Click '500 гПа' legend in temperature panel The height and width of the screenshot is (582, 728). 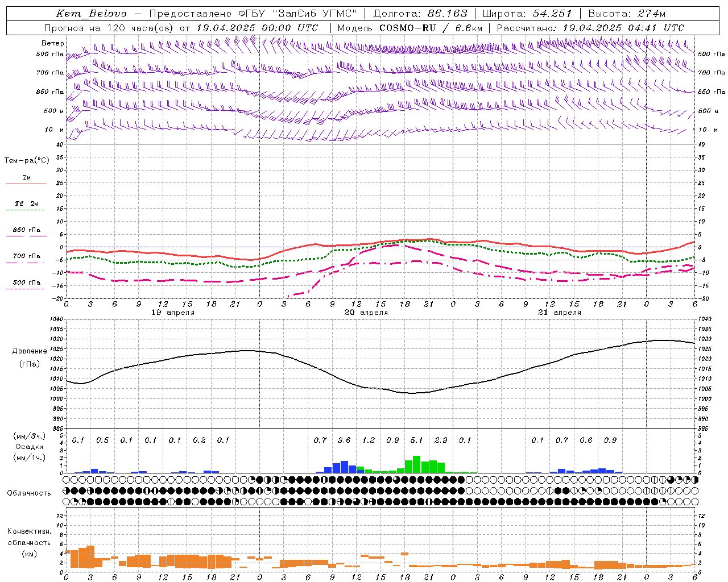(x=27, y=282)
